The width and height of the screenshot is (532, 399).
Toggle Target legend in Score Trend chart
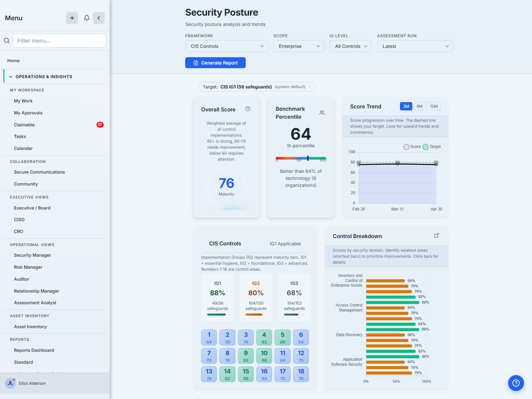click(x=432, y=146)
